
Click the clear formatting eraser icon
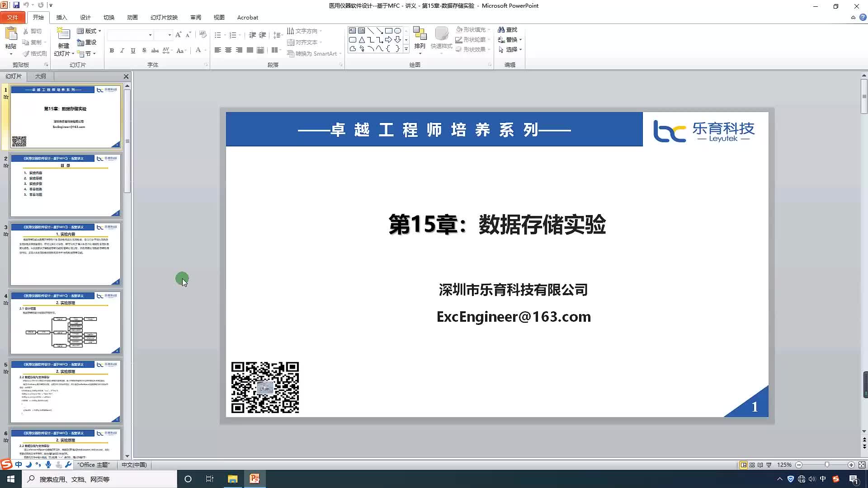tap(203, 35)
